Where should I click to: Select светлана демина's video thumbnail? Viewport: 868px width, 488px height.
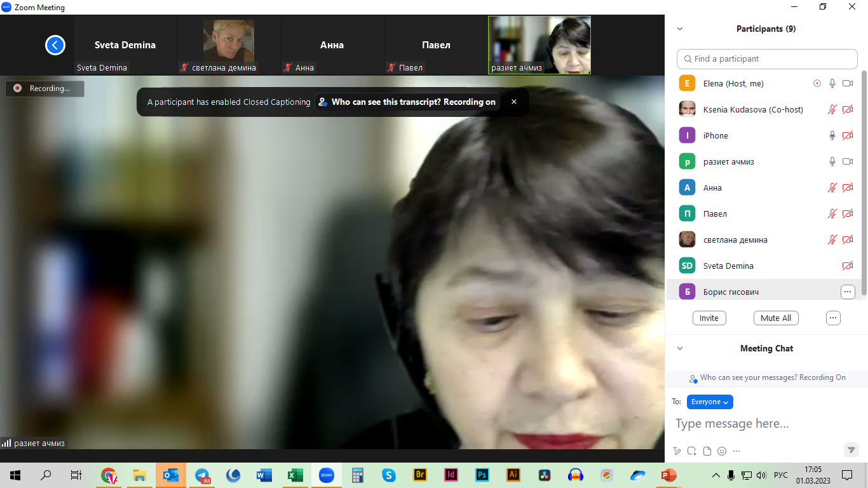pyautogui.click(x=228, y=44)
